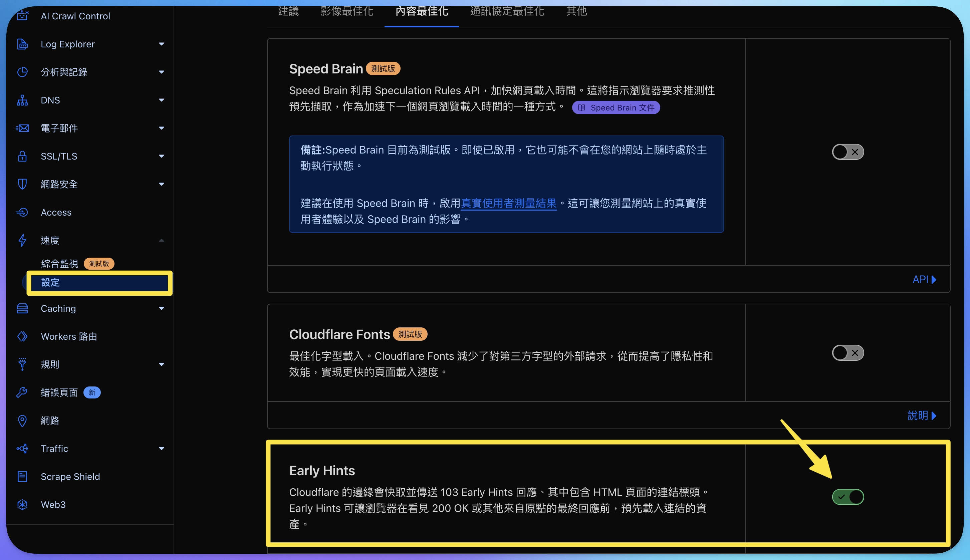Click the SSL/TLS padlock icon
The image size is (970, 560).
[22, 156]
